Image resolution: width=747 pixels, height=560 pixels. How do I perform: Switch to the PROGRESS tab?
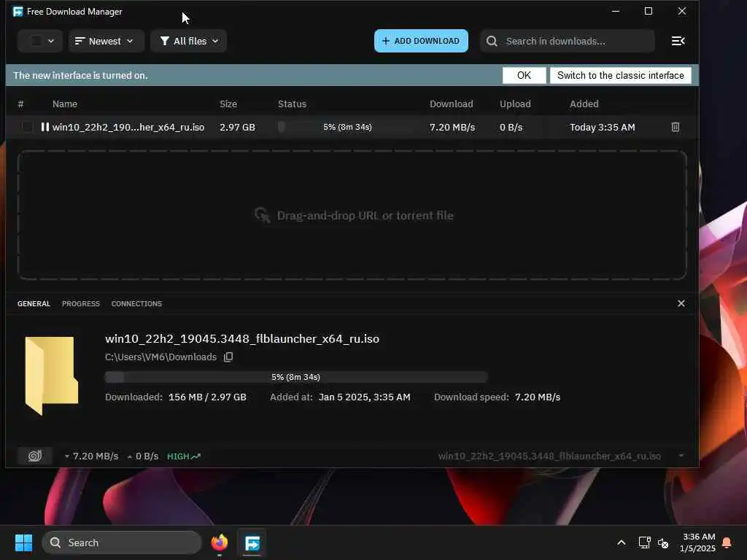(x=81, y=304)
